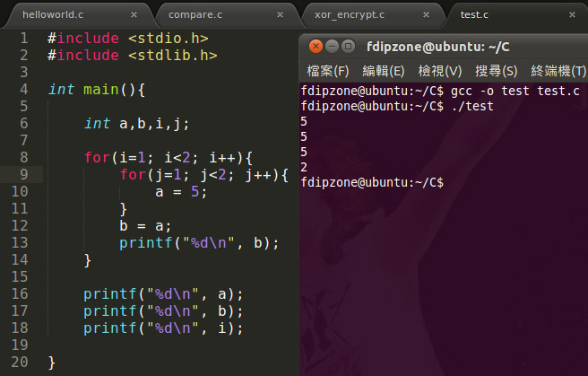Click printf("%d\n", b); on line 13
588x376 pixels.
click(199, 243)
